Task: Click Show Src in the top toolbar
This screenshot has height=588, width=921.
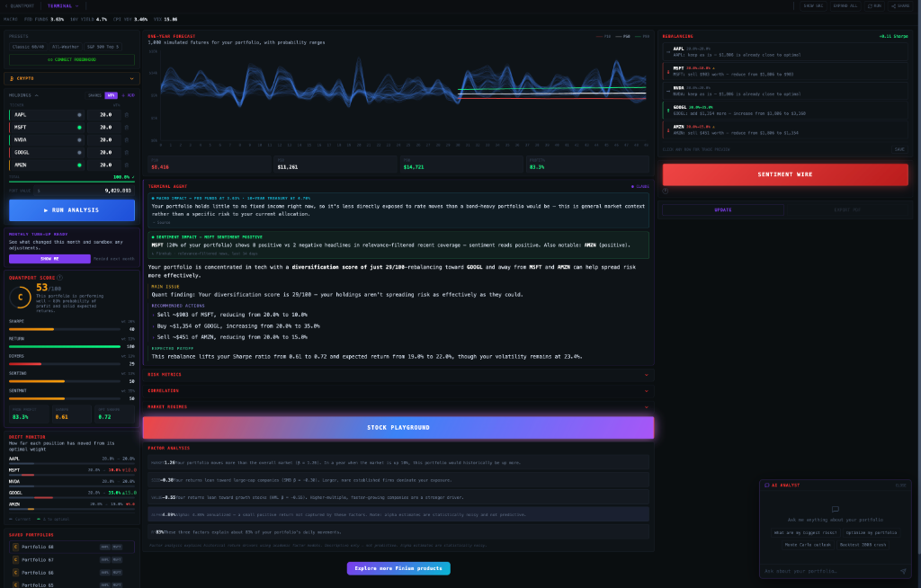Action: (x=813, y=6)
